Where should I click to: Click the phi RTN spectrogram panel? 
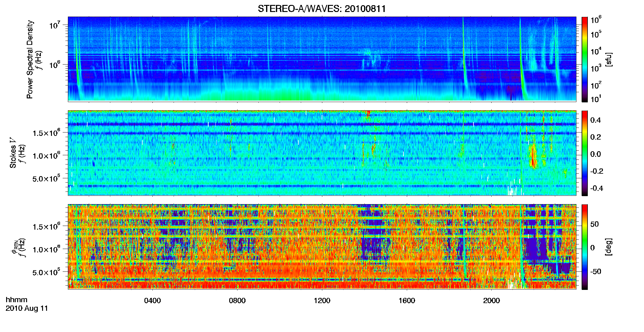[x=322, y=247]
